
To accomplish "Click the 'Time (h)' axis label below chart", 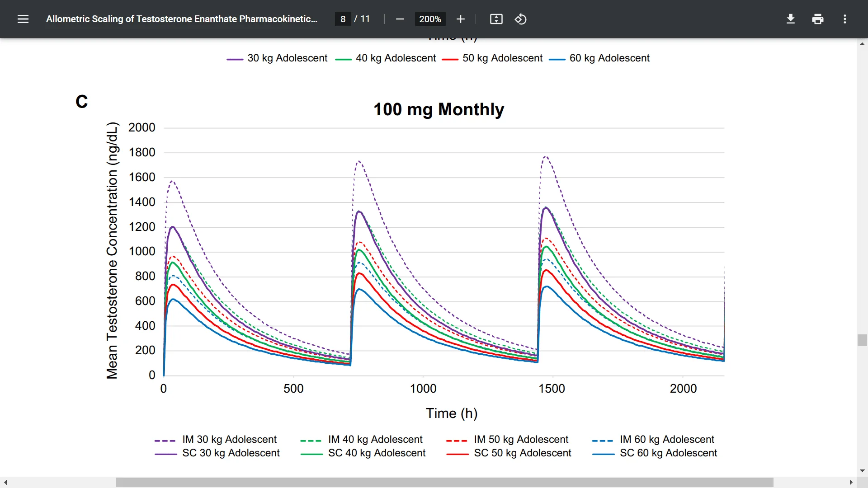I will [452, 413].
